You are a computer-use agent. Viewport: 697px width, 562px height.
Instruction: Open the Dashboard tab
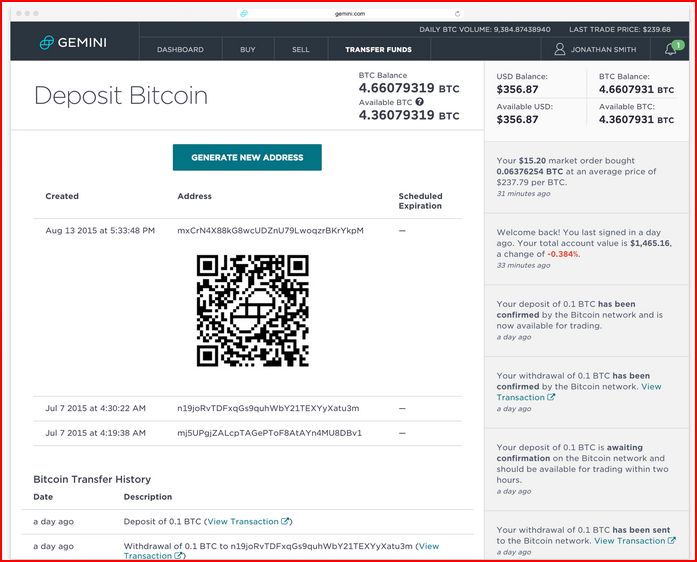(x=180, y=49)
